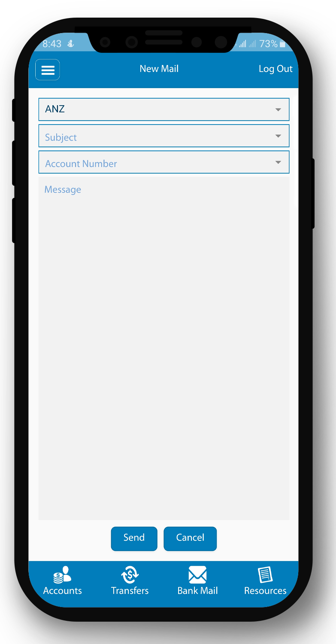
Task: Expand the Account Number dropdown arrow
Action: coord(278,162)
